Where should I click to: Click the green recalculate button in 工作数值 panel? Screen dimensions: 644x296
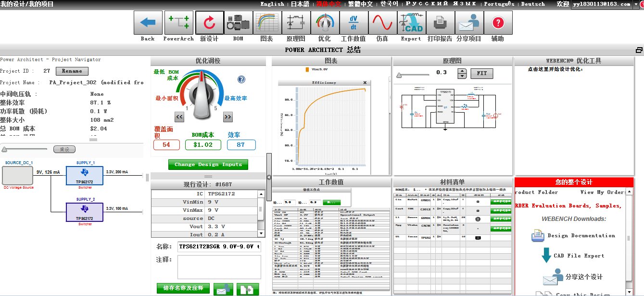tap(331, 203)
